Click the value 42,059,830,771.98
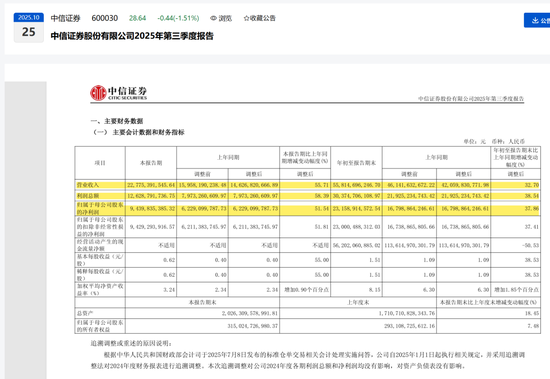Viewport: 550px width, 379px height. click(x=465, y=185)
